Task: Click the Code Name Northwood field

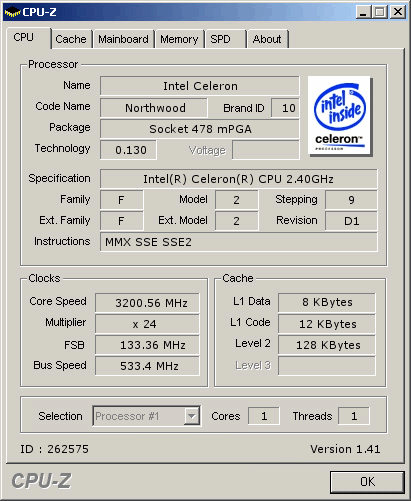Action: [154, 108]
